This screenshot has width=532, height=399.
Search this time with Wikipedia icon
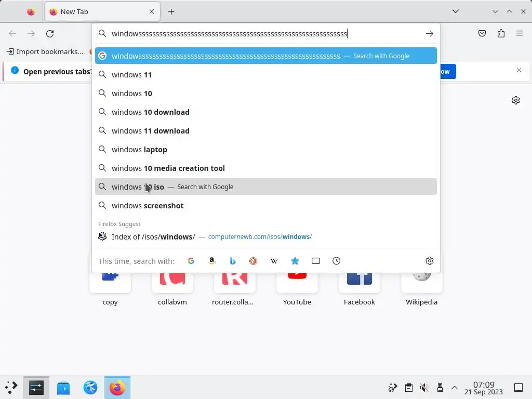(x=274, y=261)
